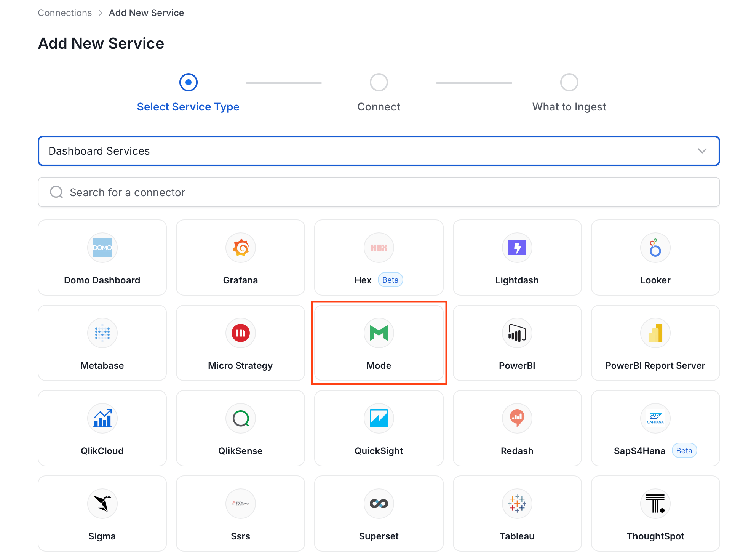751x560 pixels.
Task: Open the Dashboard Services dropdown
Action: coord(379,151)
